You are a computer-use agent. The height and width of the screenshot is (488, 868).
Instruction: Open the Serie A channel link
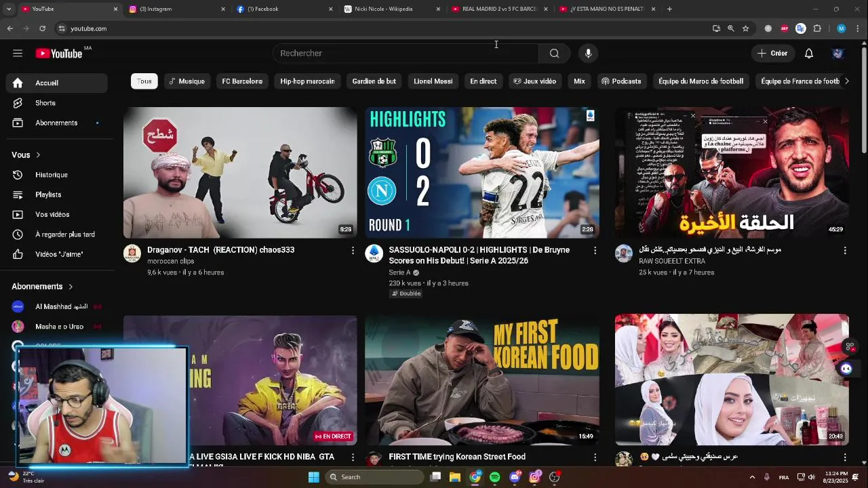pyautogui.click(x=399, y=272)
